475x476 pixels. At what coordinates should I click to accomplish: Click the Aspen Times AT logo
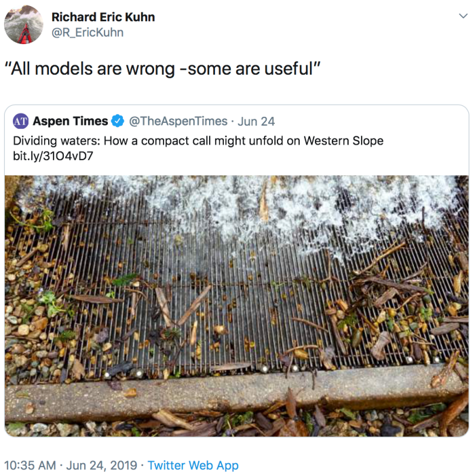pyautogui.click(x=21, y=121)
